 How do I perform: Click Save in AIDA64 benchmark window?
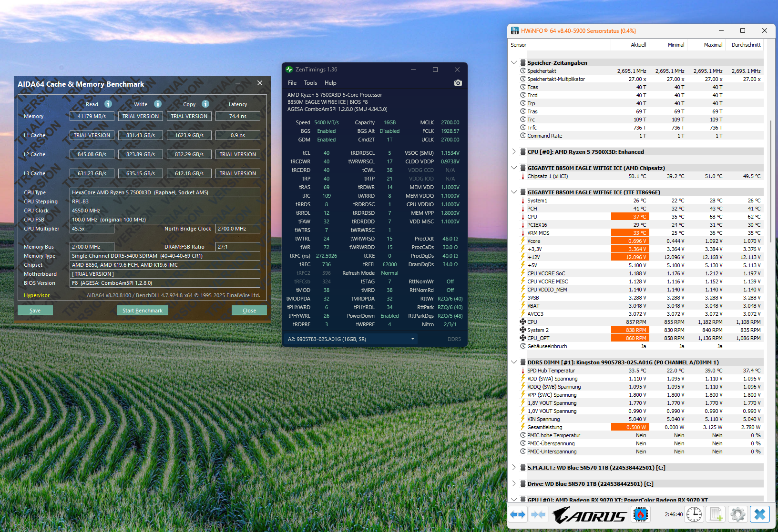click(35, 311)
